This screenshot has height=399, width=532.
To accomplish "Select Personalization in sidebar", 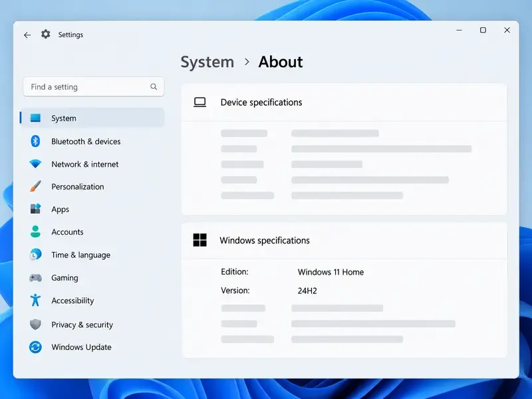I will point(92,186).
